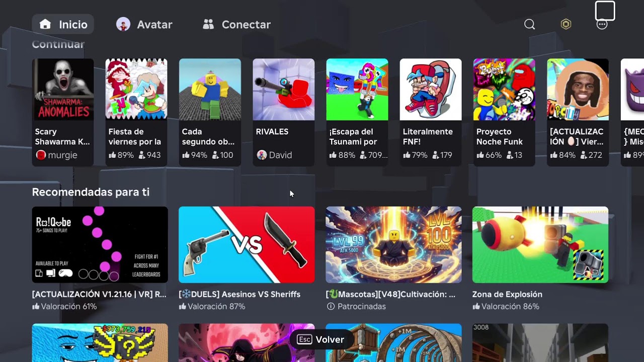This screenshot has height=362, width=644.
Task: Click the [DUELS] Asesinos VS Sheriffs title
Action: pos(239,295)
